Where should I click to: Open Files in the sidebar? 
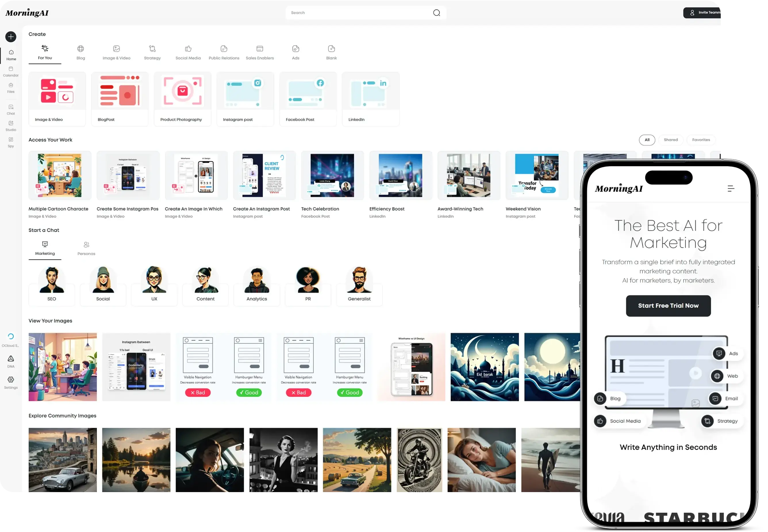click(x=11, y=88)
